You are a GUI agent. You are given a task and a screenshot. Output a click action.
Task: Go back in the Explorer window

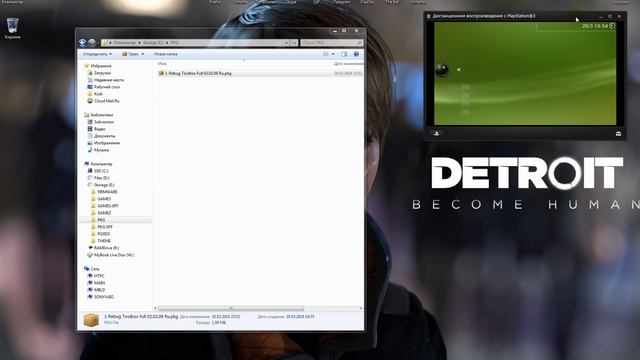[x=82, y=42]
